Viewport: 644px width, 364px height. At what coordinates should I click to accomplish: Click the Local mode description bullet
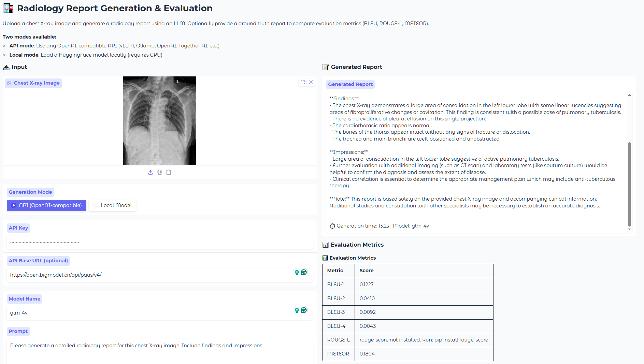(x=86, y=55)
